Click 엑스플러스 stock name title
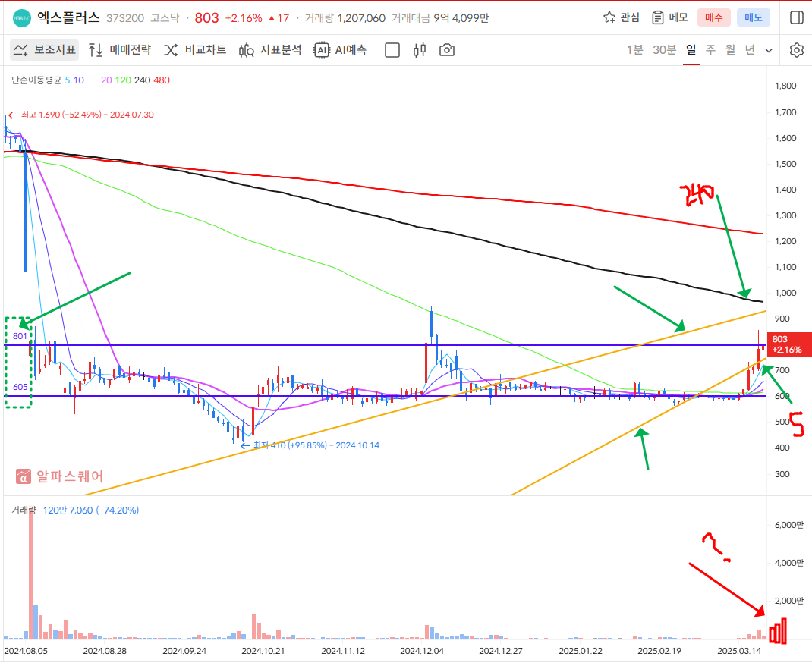The height and width of the screenshot is (666, 812). 68,17
